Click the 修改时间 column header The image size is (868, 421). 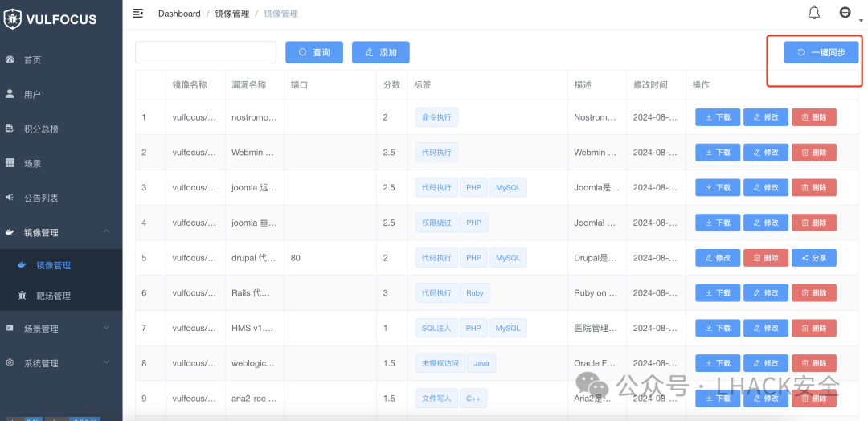point(650,84)
